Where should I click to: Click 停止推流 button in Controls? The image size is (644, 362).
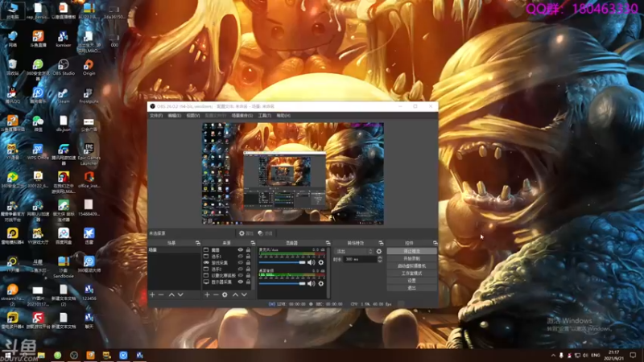412,251
